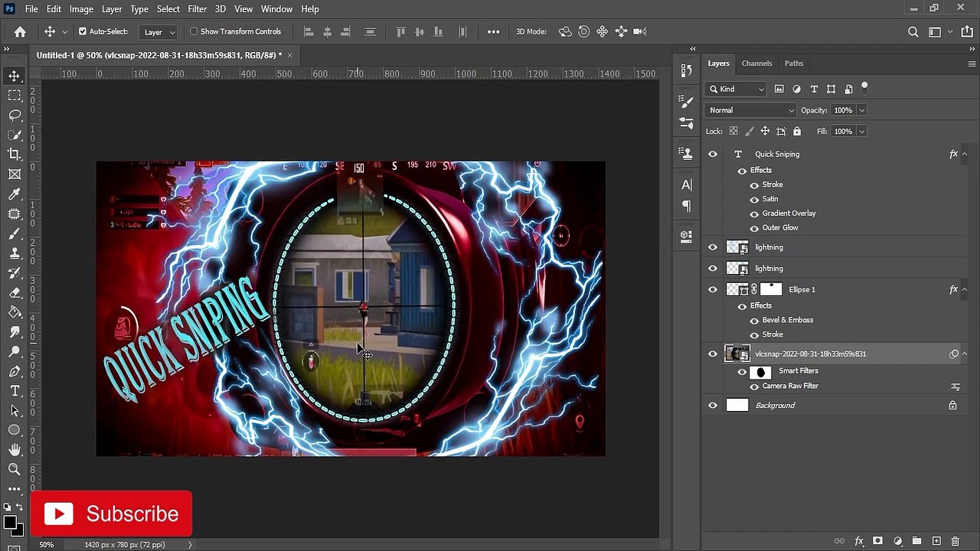Select the Brush tool
Screen dimensions: 980x551
(15, 234)
